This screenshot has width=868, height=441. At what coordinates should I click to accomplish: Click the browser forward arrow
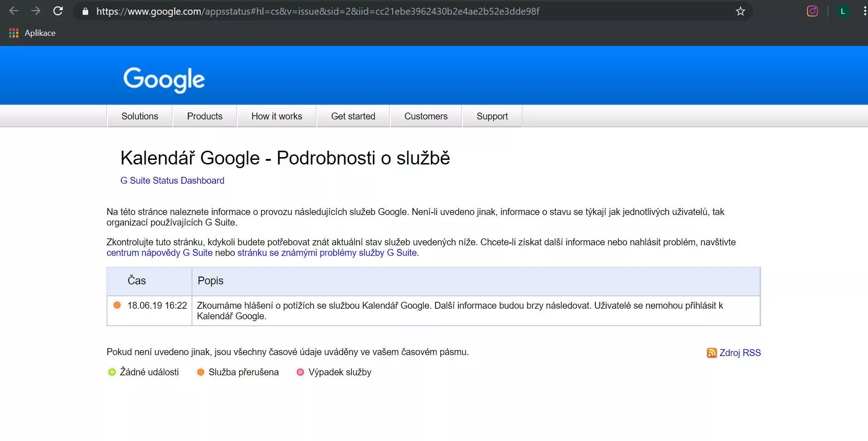[x=36, y=11]
